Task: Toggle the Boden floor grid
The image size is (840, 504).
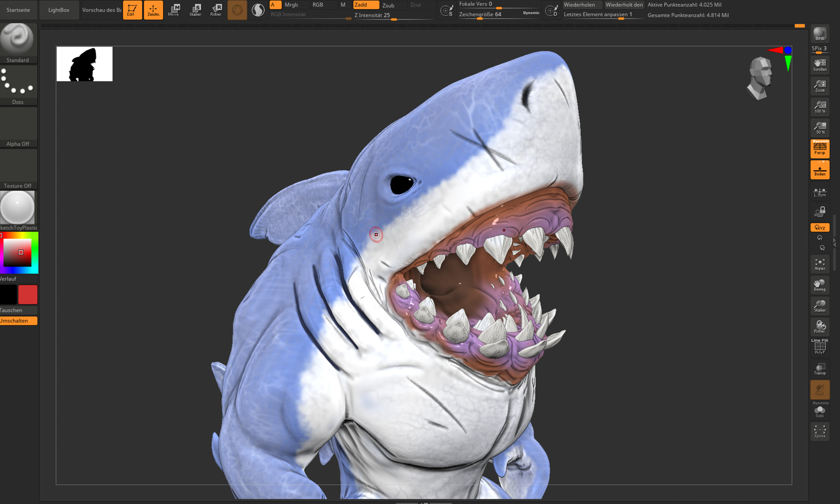Action: (819, 169)
